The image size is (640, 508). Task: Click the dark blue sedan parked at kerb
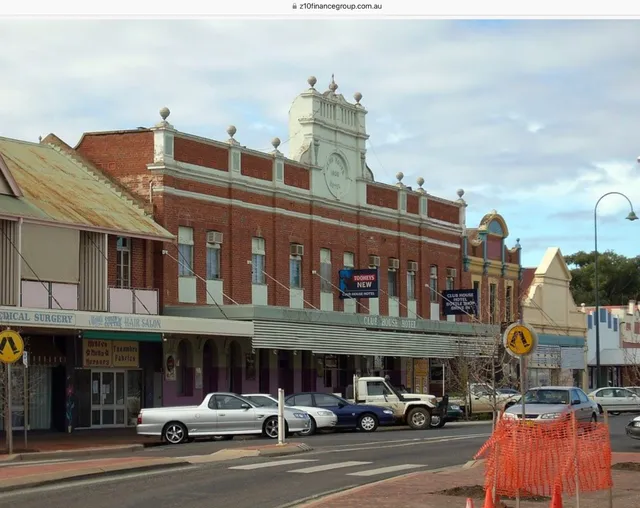[341, 411]
